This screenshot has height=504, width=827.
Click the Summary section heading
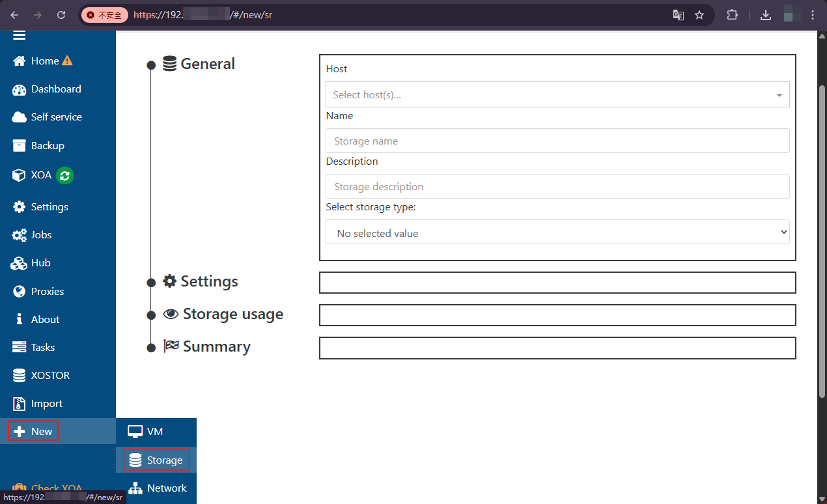(216, 346)
